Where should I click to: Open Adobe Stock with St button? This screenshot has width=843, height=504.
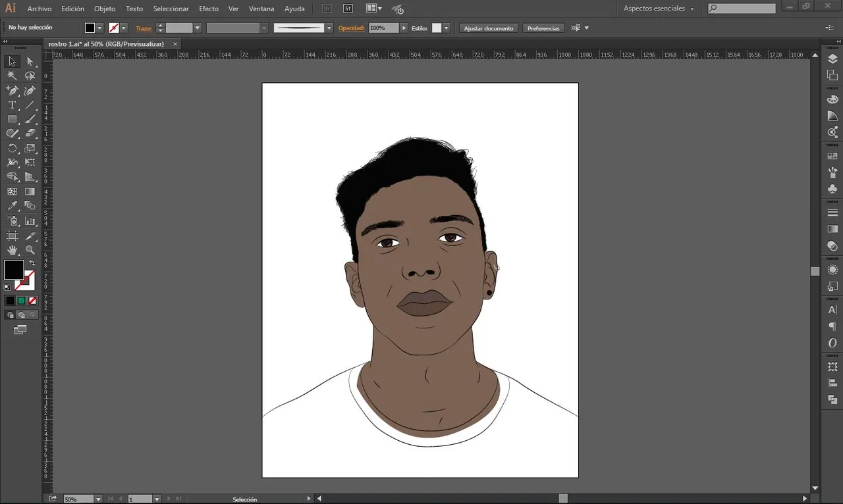[x=348, y=9]
